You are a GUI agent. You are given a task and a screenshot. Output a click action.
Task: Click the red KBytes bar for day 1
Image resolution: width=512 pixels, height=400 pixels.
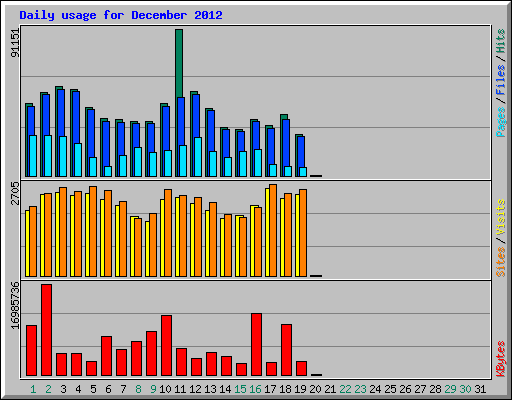31,351
